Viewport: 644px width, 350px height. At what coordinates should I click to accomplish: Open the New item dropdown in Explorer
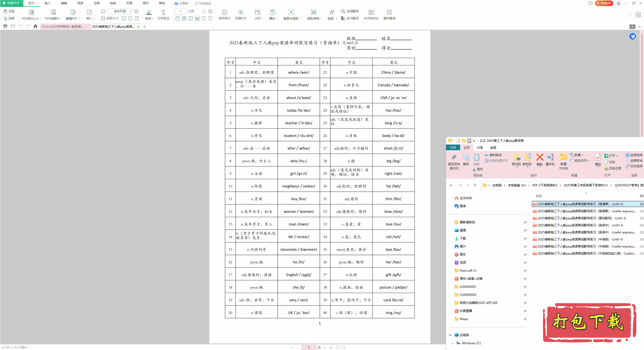(577, 155)
